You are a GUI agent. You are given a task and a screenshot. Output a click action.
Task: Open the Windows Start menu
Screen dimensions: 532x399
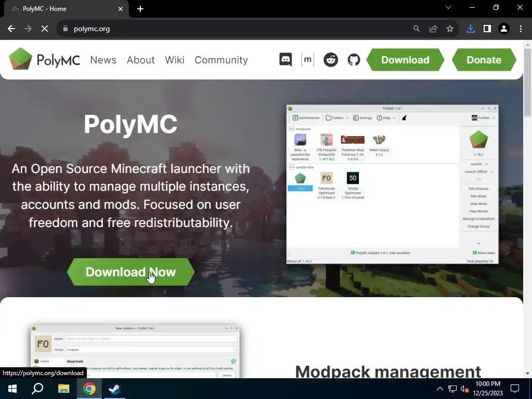[x=12, y=389]
